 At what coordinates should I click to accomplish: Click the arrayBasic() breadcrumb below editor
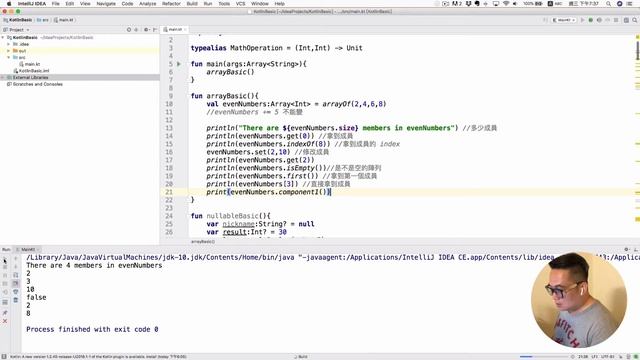click(x=203, y=242)
